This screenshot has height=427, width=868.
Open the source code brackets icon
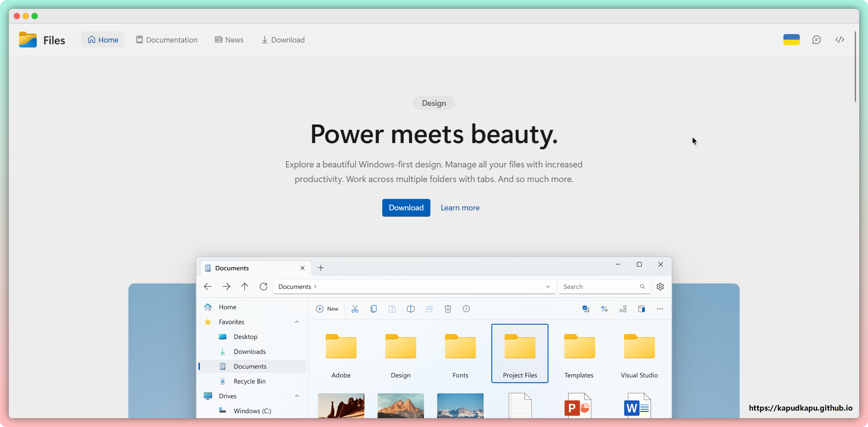840,40
